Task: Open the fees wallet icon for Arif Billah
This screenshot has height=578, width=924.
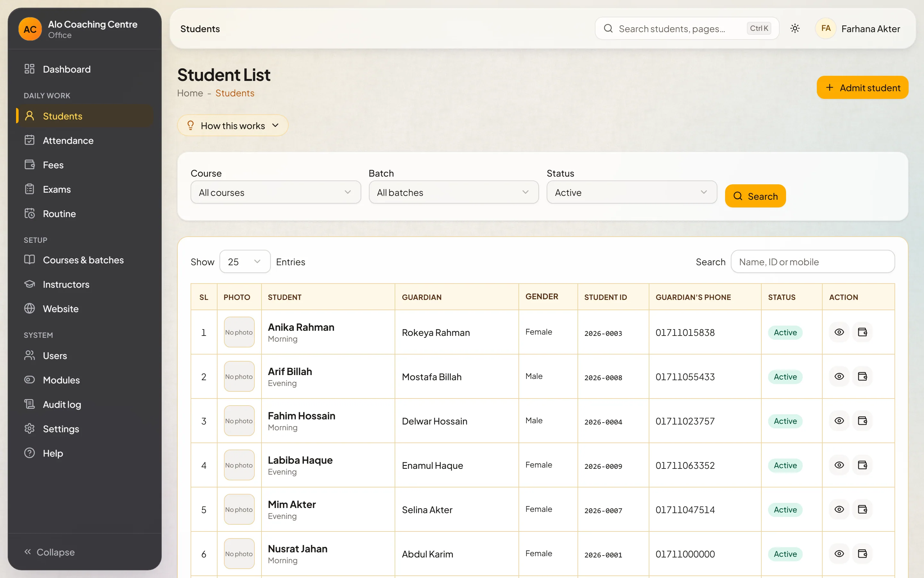Action: point(862,377)
